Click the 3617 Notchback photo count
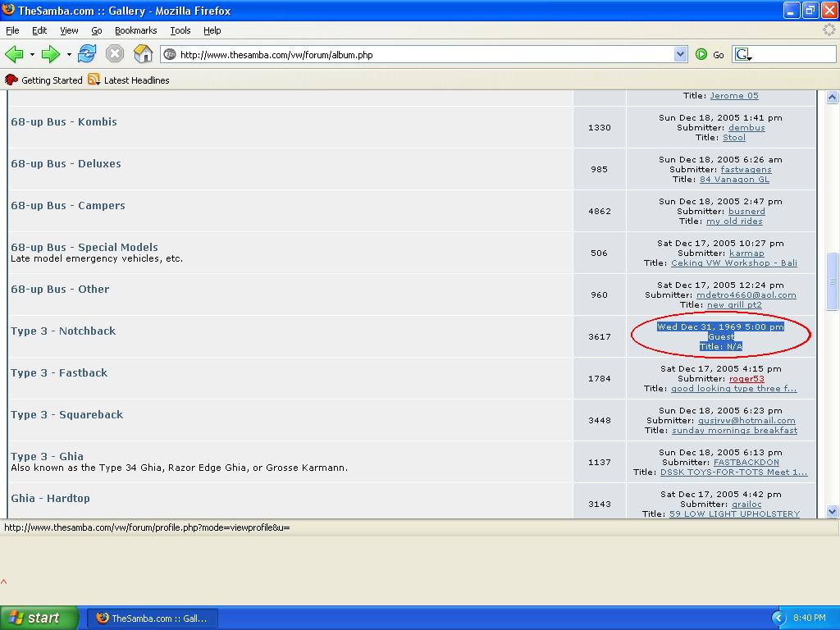The width and height of the screenshot is (840, 630). 600,336
